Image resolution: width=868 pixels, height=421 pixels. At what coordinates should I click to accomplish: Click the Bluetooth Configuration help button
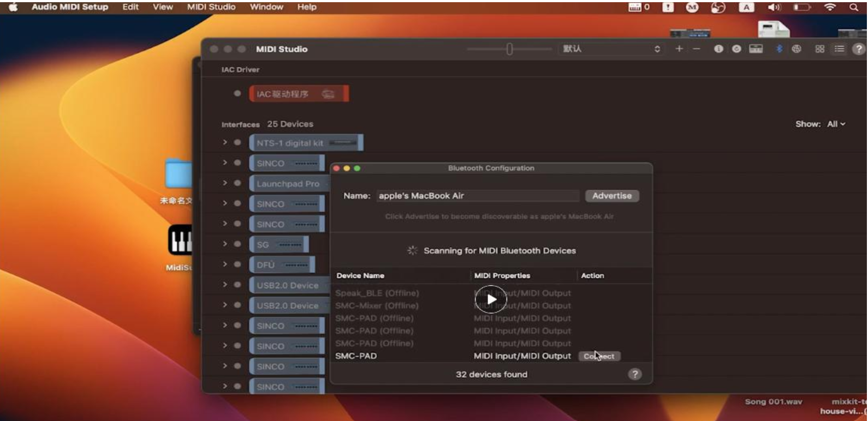(x=634, y=374)
